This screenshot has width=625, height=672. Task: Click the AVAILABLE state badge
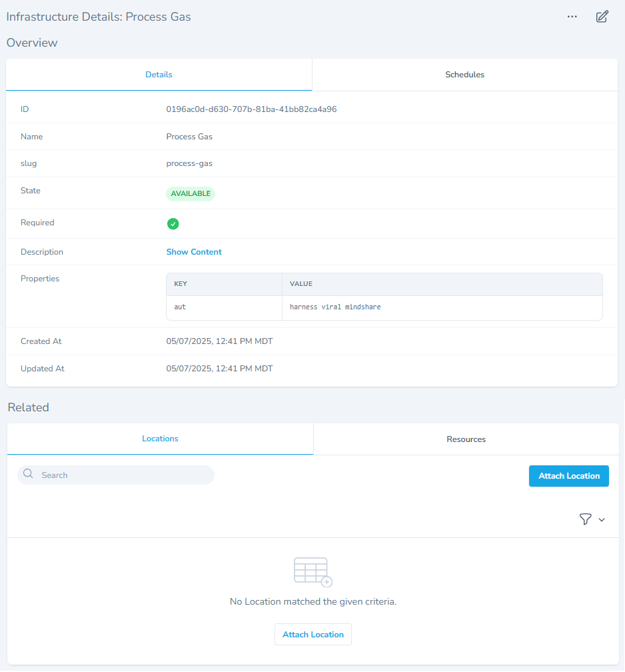coord(191,194)
